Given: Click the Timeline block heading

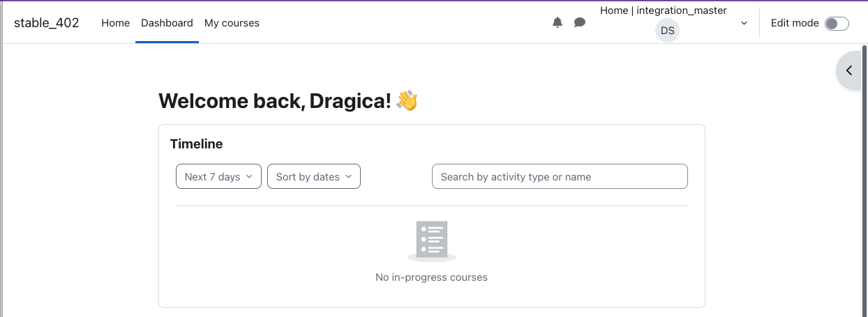Looking at the screenshot, I should (197, 144).
